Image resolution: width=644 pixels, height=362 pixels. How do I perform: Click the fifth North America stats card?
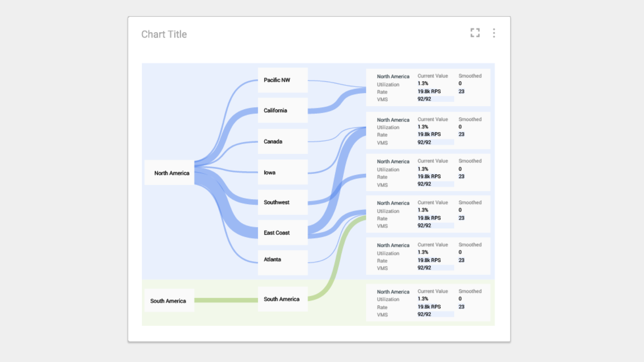click(x=428, y=256)
